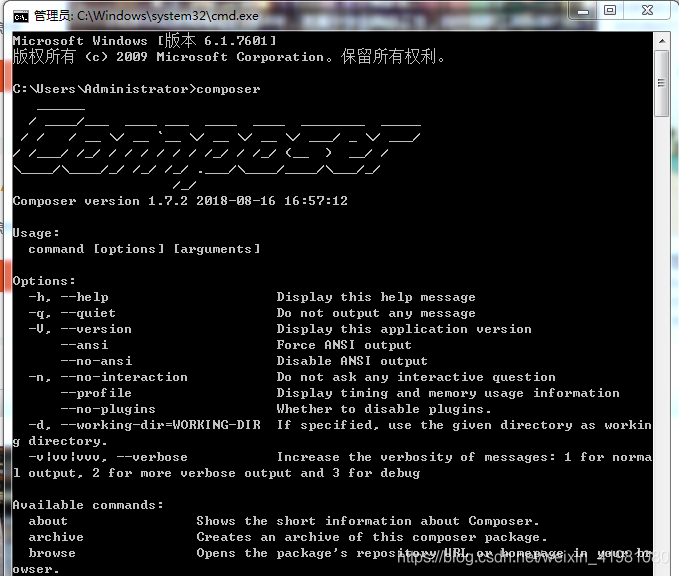
Task: Click the '--no-ansi' option
Action: tap(96, 361)
